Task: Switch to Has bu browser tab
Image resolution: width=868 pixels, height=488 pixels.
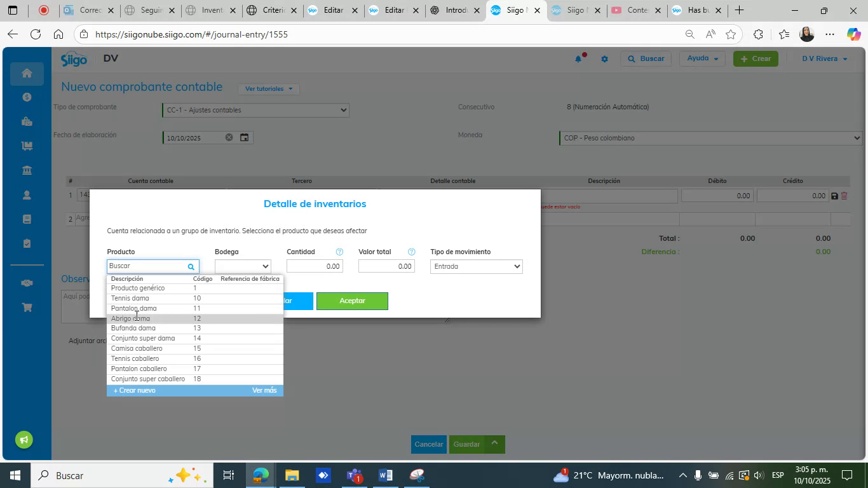Action: click(x=698, y=10)
